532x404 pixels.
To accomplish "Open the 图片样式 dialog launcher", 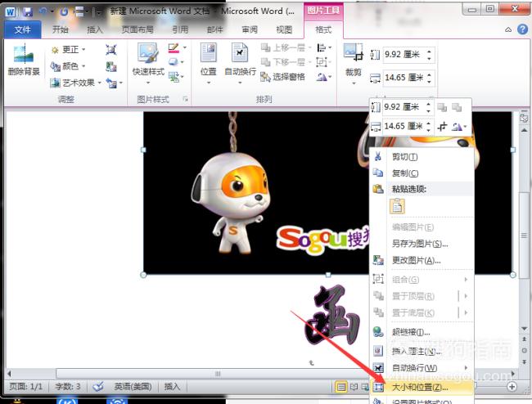I will 185,99.
